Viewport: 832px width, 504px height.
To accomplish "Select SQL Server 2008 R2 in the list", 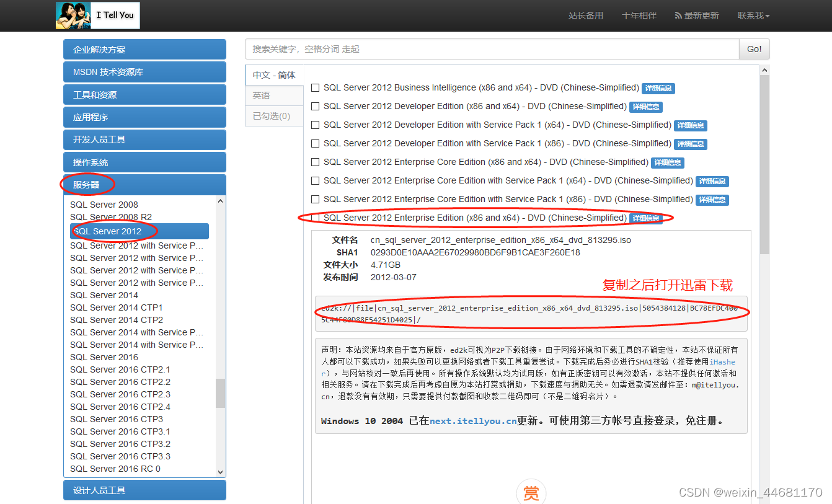I will (x=111, y=217).
